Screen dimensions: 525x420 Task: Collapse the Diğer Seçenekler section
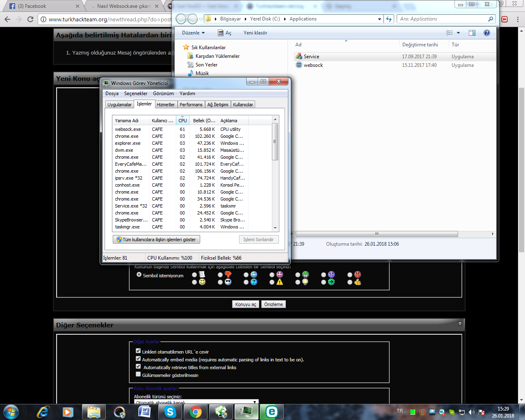(x=460, y=324)
